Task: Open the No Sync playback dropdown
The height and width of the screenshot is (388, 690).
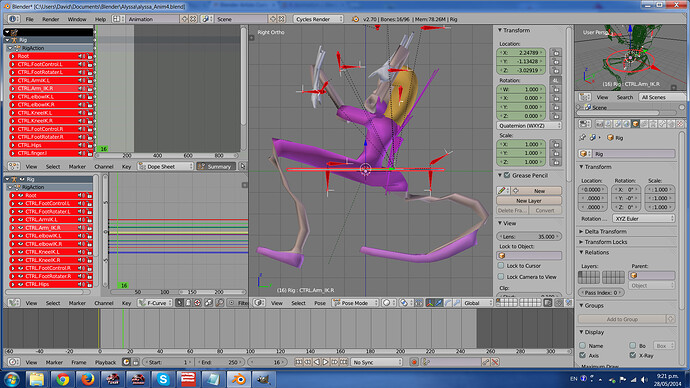Action: (x=377, y=362)
